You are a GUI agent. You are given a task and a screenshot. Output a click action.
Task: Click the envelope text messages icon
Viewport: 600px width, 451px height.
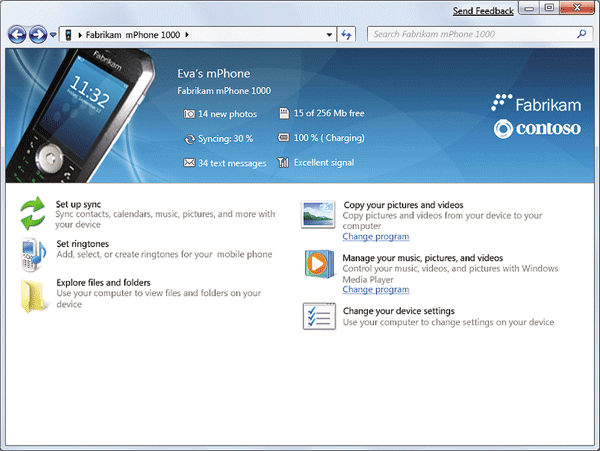(189, 163)
